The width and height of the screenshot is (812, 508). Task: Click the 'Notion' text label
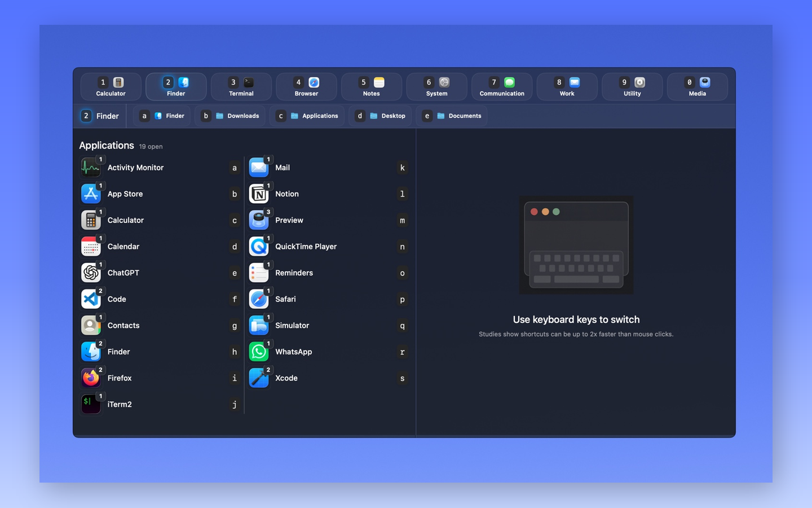[x=287, y=194]
